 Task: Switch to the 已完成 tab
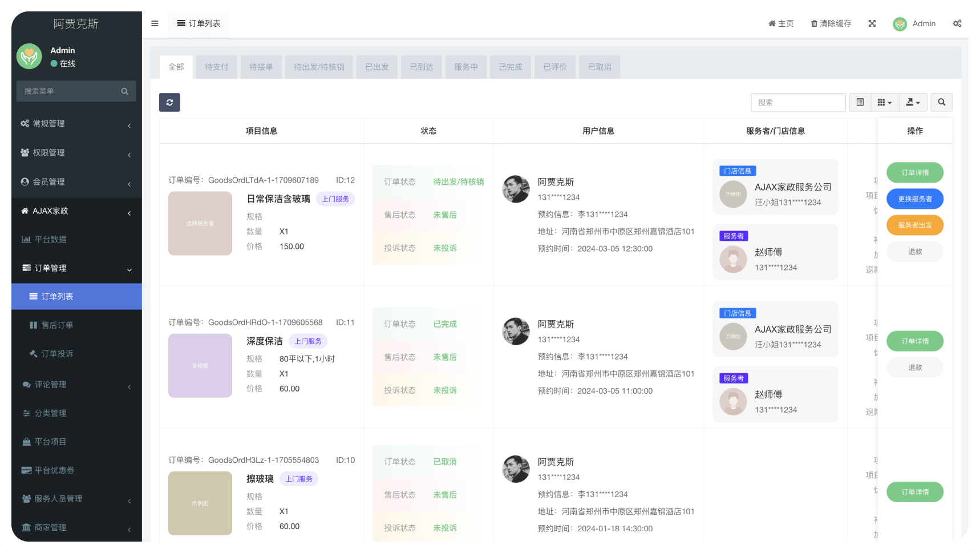(510, 67)
